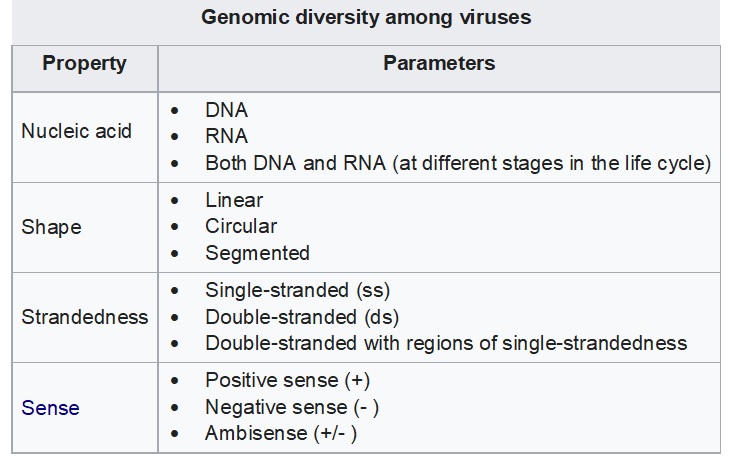Select the Shape row label

pos(51,227)
